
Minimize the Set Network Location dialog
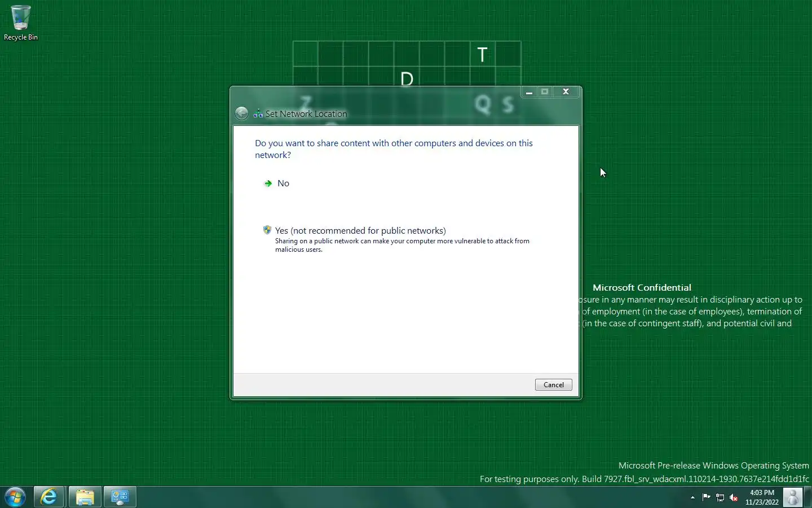click(x=529, y=91)
